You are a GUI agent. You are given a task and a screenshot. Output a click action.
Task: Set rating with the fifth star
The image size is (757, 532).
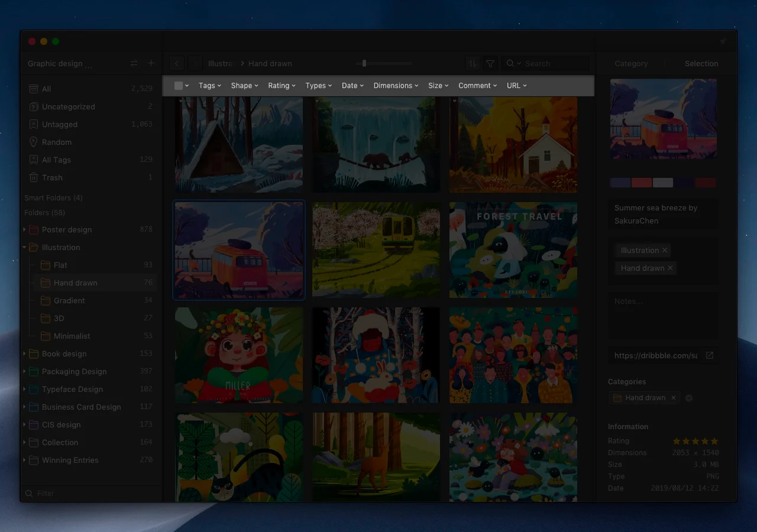click(x=714, y=441)
